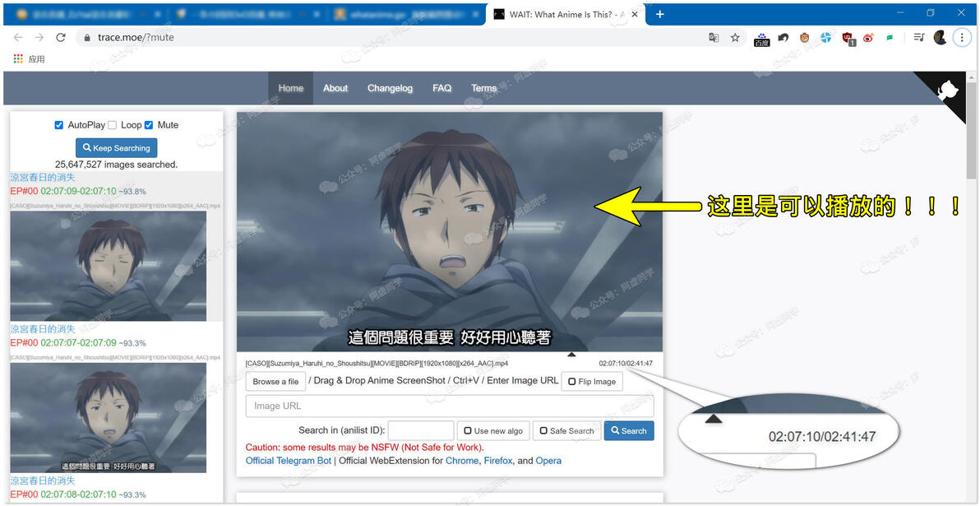
Task: Tick the Flip Image checkbox
Action: click(572, 382)
